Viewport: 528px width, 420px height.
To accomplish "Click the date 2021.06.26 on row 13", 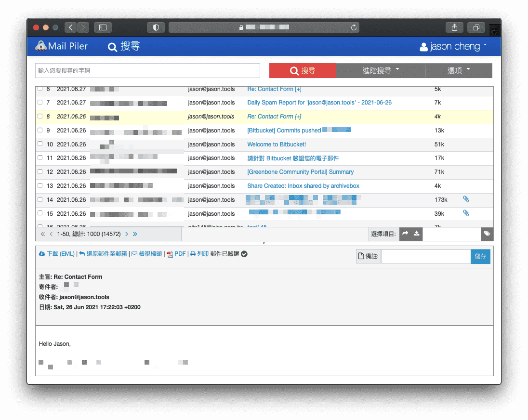I will (x=71, y=186).
